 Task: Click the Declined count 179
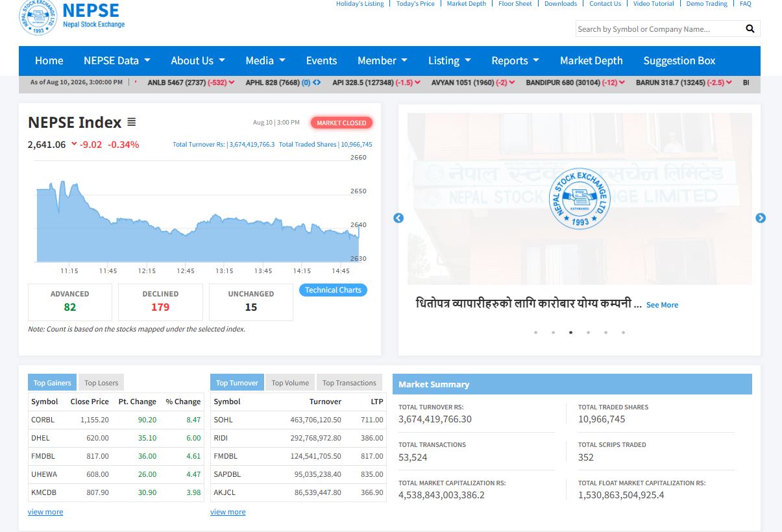[x=160, y=308]
